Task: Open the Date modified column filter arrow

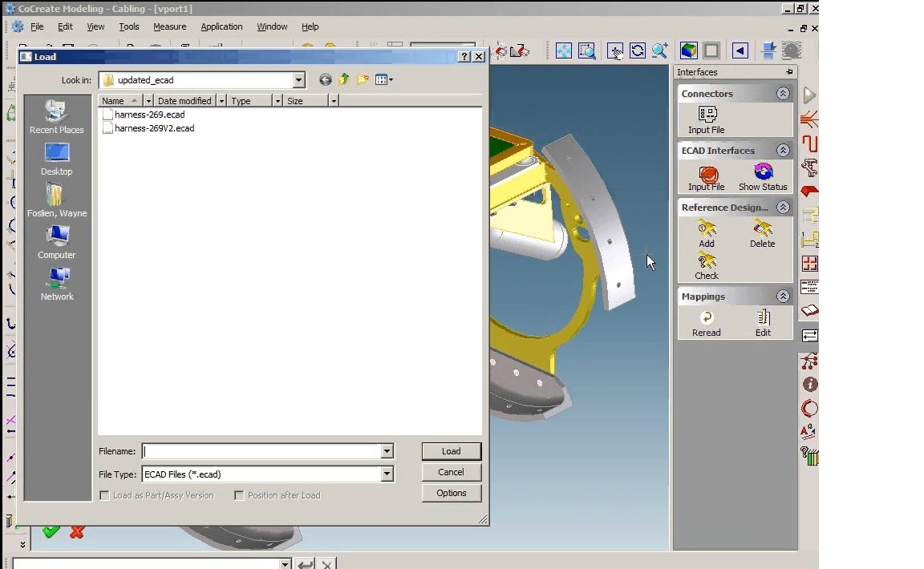Action: point(221,101)
